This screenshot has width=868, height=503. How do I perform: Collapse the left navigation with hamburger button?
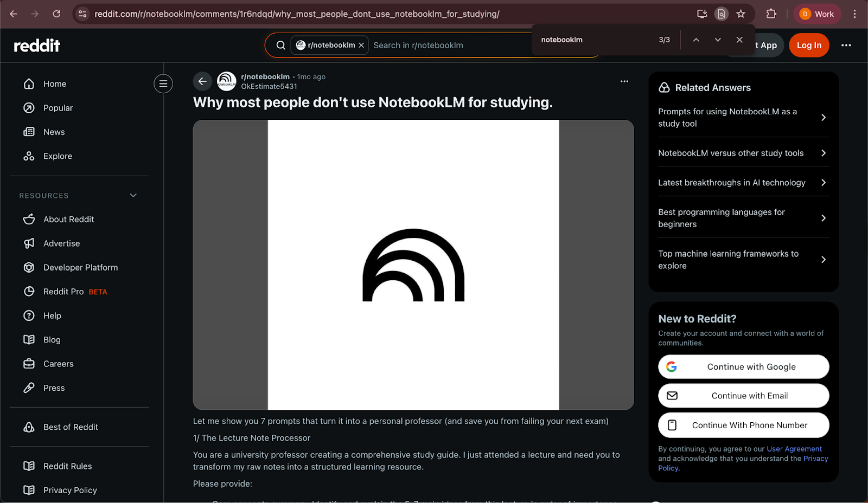click(x=163, y=84)
